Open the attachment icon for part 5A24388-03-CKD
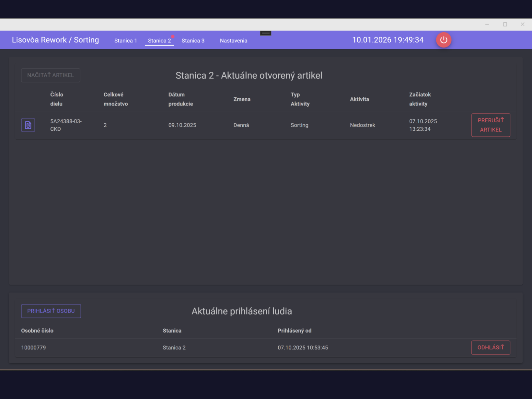The height and width of the screenshot is (399, 532). click(28, 125)
